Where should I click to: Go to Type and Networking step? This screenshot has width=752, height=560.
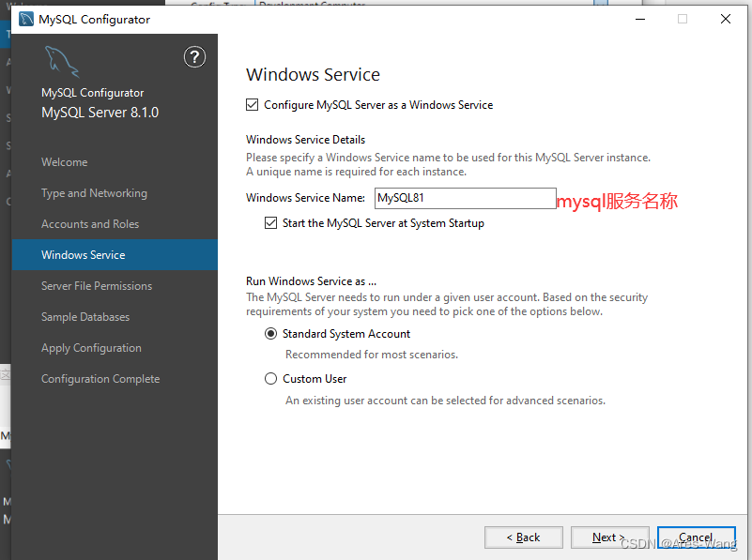94,192
